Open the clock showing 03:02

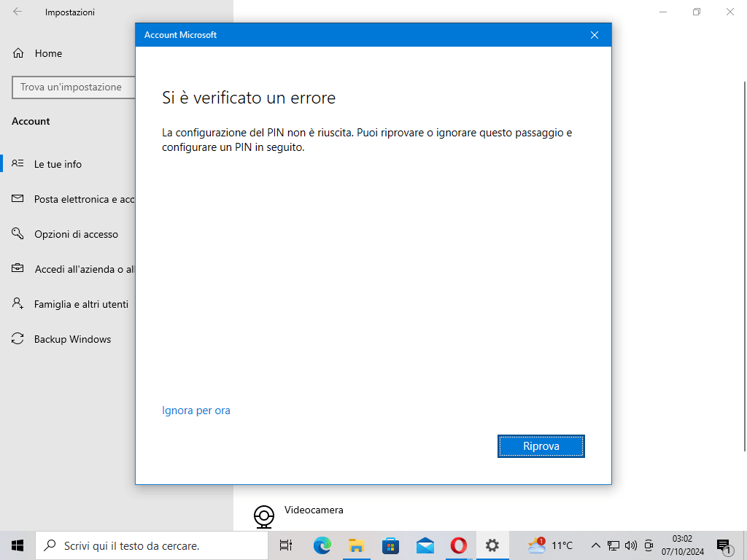tap(683, 545)
